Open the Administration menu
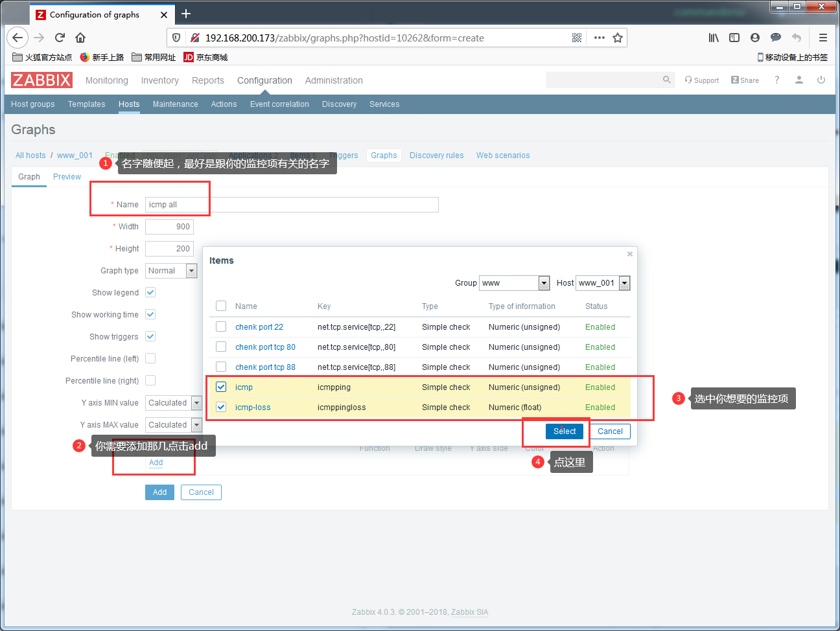This screenshot has width=840, height=631. coord(334,80)
